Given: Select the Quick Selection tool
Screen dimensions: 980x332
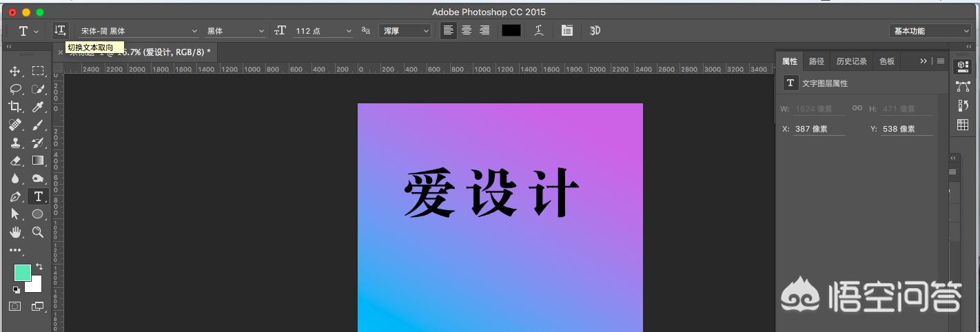Looking at the screenshot, I should pyautogui.click(x=38, y=89).
